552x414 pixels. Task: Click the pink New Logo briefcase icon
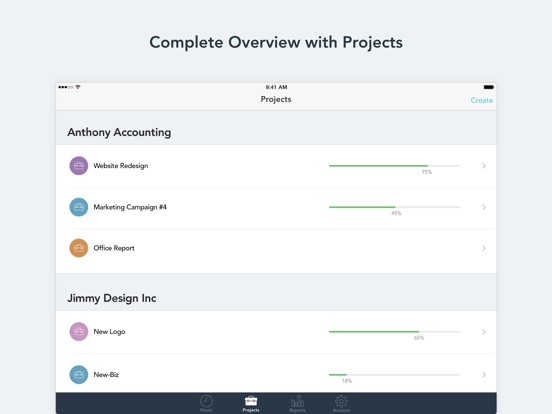[79, 332]
